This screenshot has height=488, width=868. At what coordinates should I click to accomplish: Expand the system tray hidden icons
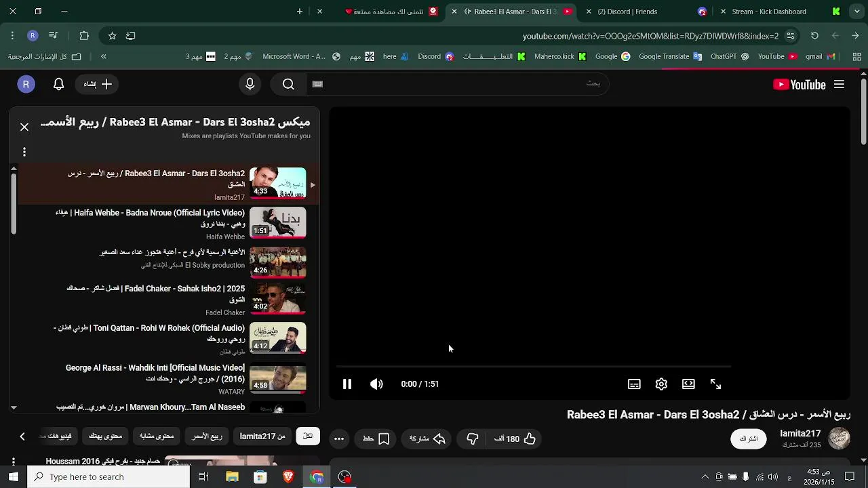[x=705, y=476]
